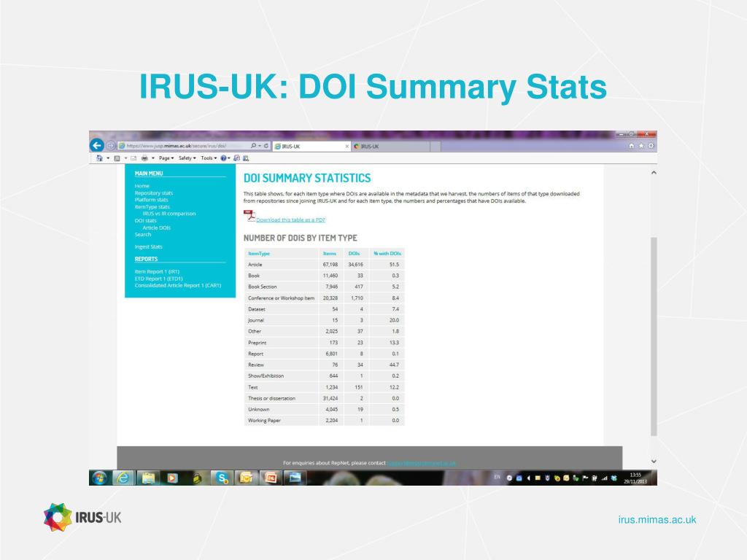Switch to the second IRUS-UK tab

point(391,146)
